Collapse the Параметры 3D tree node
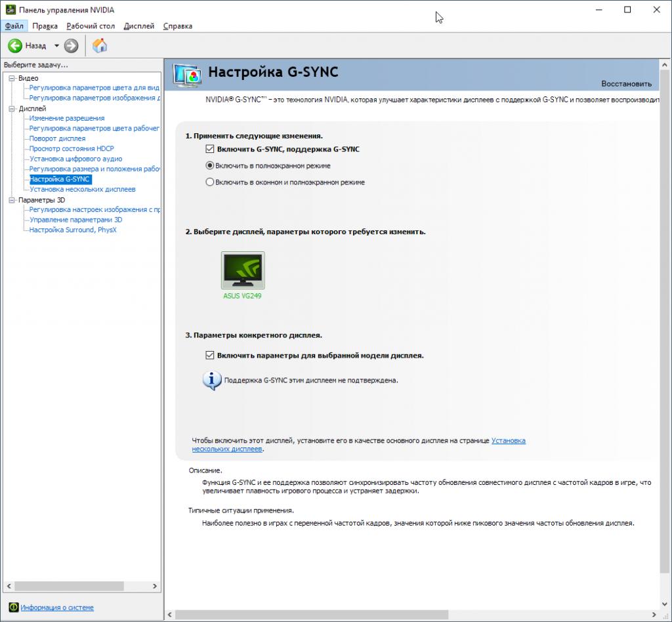 tap(12, 200)
